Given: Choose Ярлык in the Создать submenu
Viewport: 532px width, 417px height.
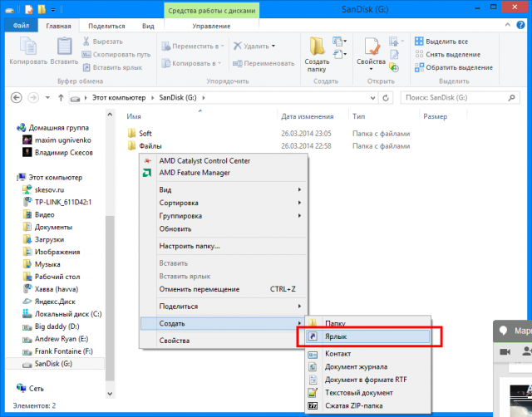Looking at the screenshot, I should point(367,336).
